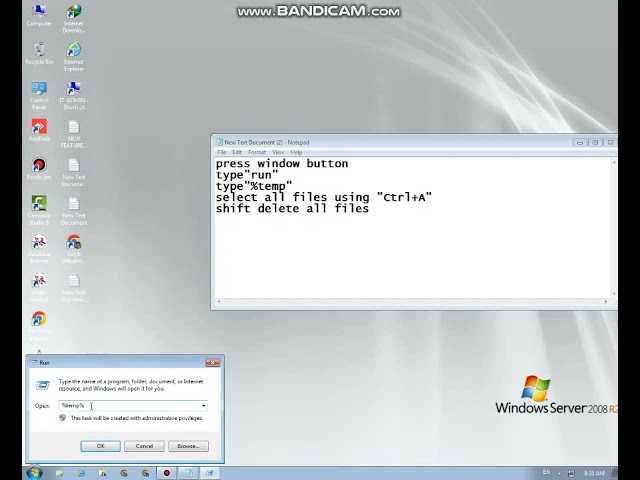Viewport: 640px width, 480px height.
Task: Open the first Chrome taskbar icon
Action: coord(124,473)
